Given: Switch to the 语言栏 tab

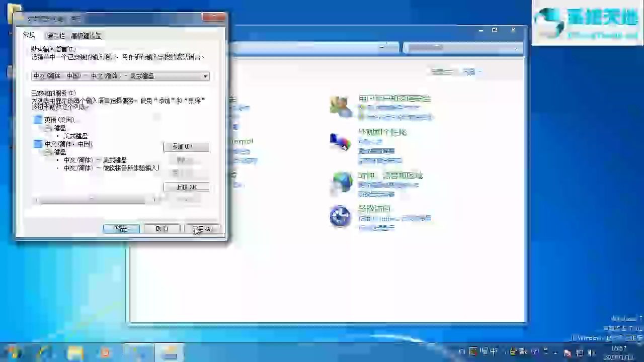Looking at the screenshot, I should click(55, 36).
